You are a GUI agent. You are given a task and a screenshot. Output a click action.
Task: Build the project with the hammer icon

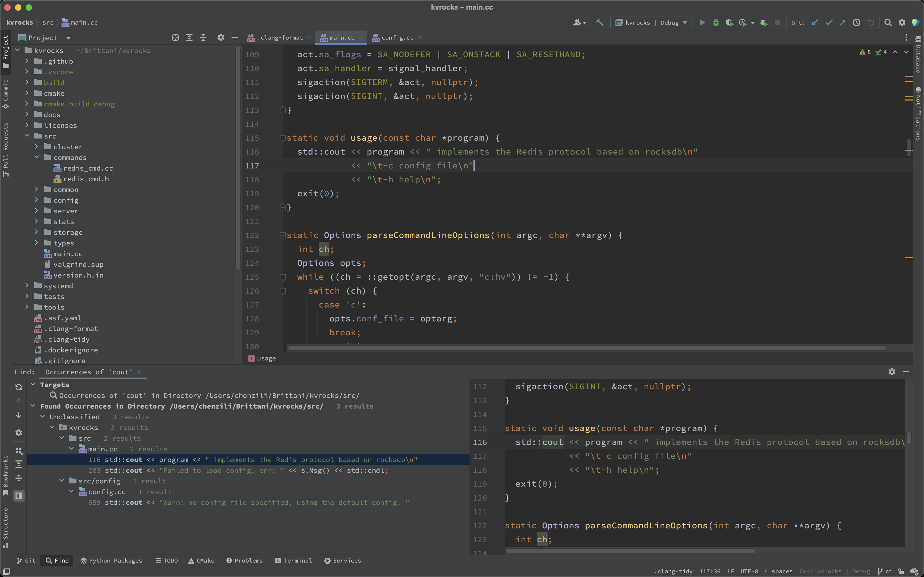click(x=599, y=22)
